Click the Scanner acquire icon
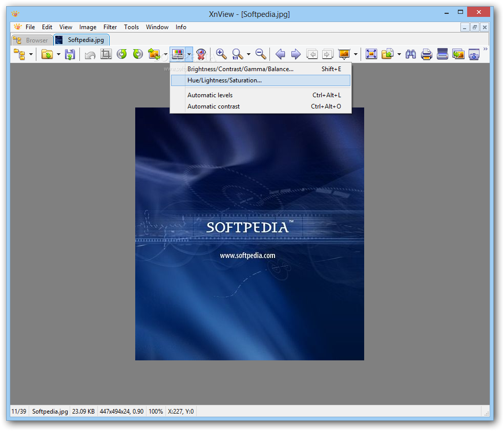 click(443, 54)
